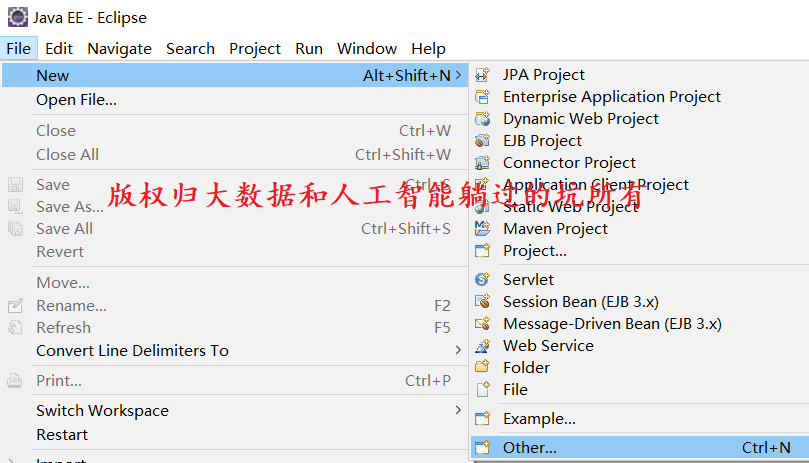Click the Connector Project icon
The image size is (809, 463).
[482, 163]
